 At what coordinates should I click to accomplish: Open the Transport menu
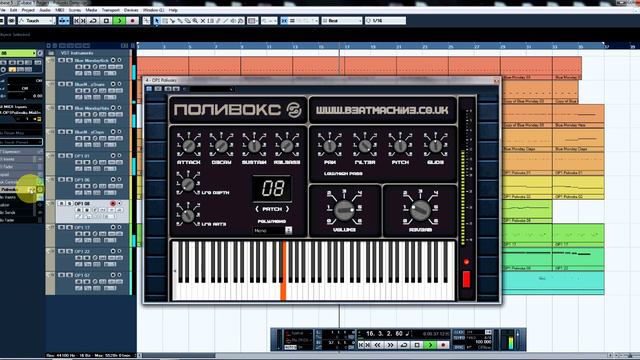[x=110, y=10]
